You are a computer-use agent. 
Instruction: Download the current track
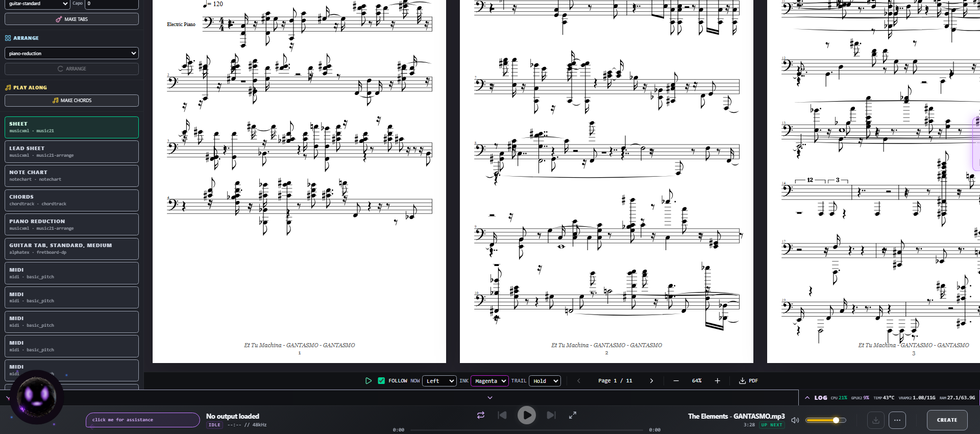point(876,420)
